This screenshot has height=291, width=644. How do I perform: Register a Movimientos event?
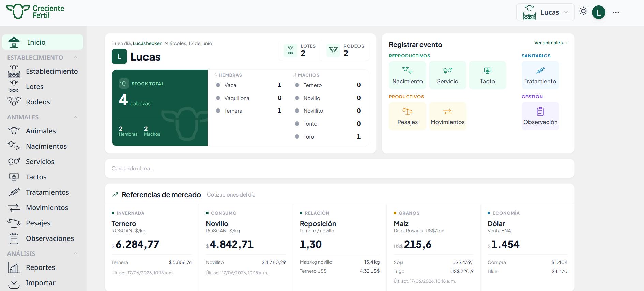[448, 116]
